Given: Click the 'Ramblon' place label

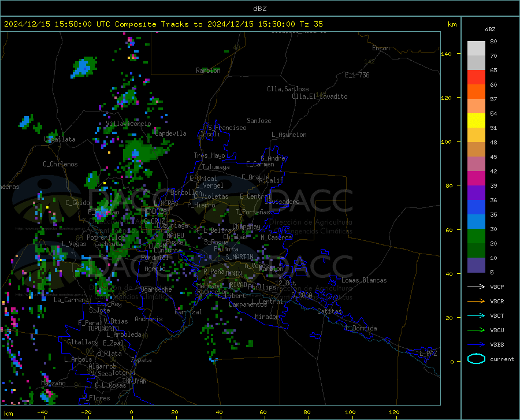Looking at the screenshot, I should pyautogui.click(x=208, y=70).
